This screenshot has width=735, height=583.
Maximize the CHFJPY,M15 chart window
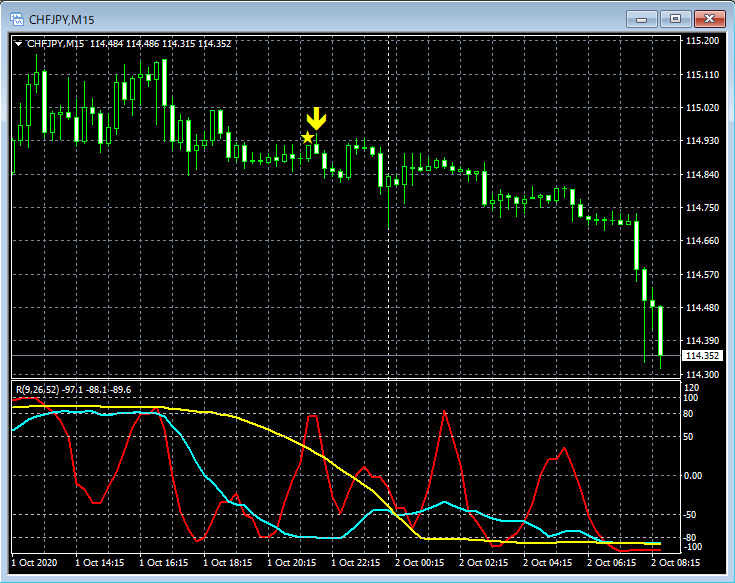pyautogui.click(x=675, y=19)
